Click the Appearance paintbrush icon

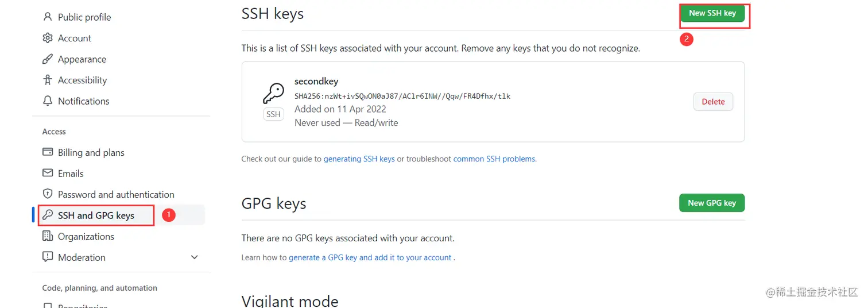[48, 59]
